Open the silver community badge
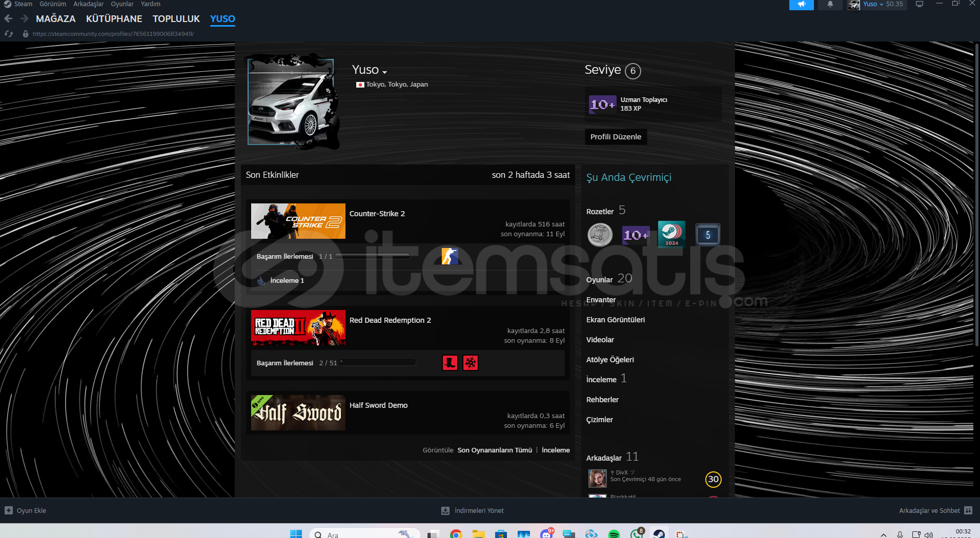 [600, 235]
